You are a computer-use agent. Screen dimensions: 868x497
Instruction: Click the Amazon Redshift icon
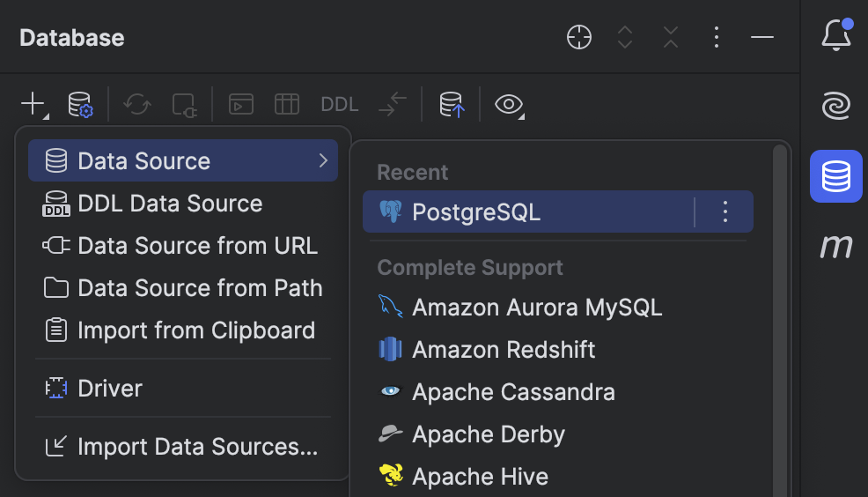click(x=390, y=349)
